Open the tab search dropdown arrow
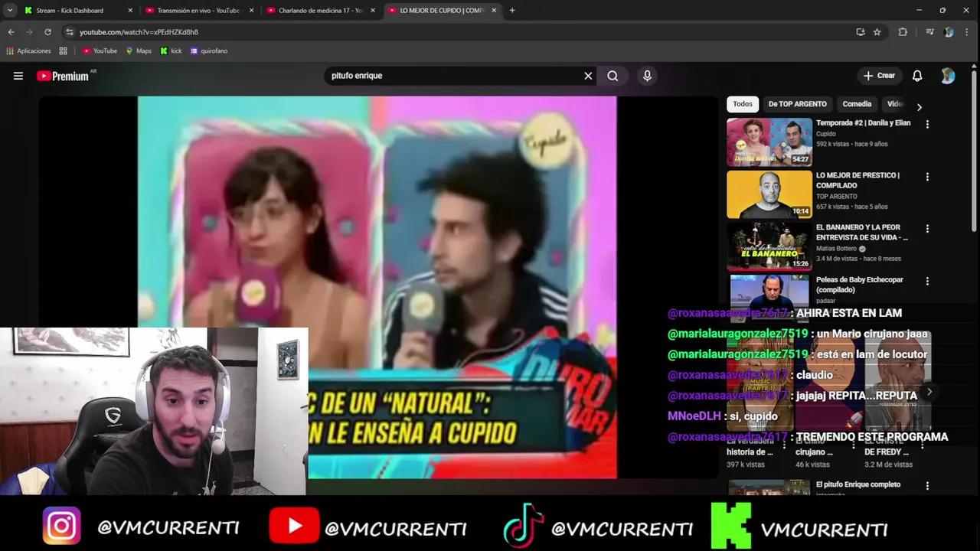The image size is (980, 551). tap(10, 11)
